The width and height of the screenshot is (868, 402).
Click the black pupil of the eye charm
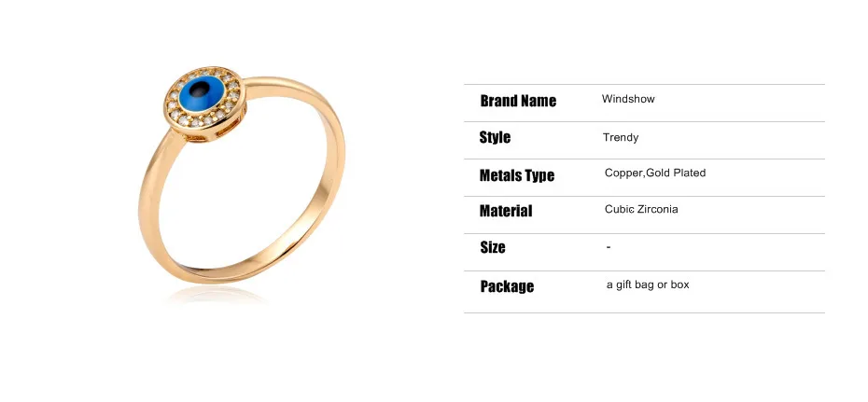pos(200,89)
